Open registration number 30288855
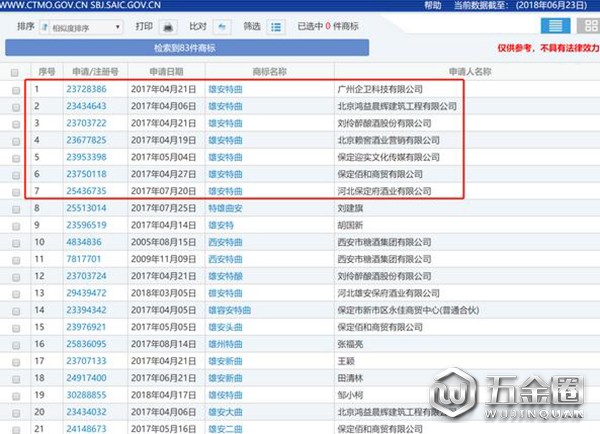 click(x=86, y=395)
